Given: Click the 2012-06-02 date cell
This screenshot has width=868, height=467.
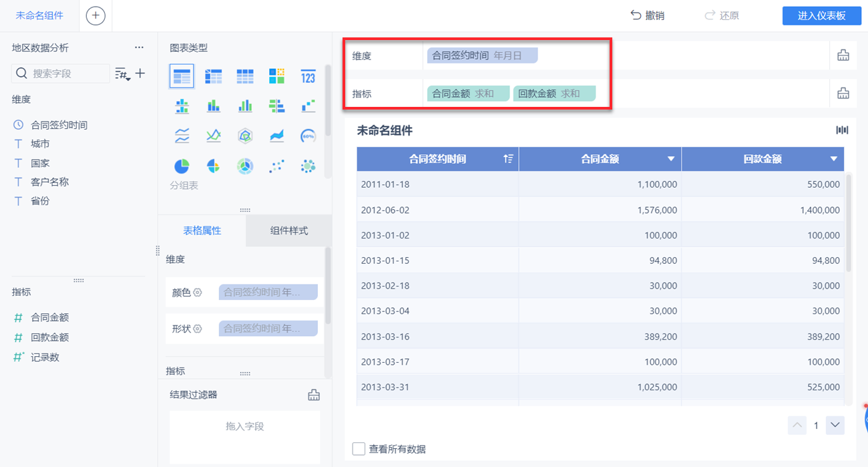Looking at the screenshot, I should pos(437,210).
